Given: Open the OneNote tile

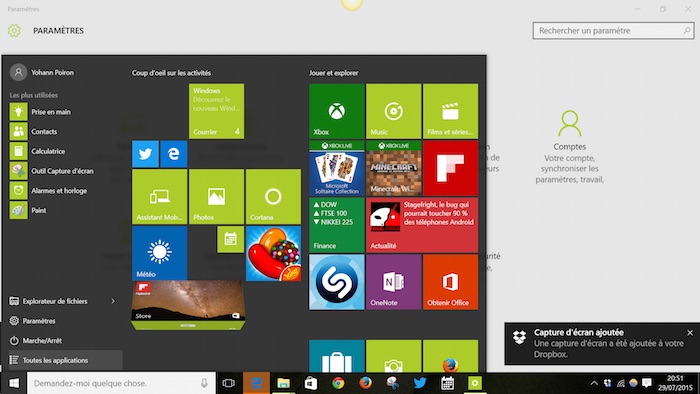Looking at the screenshot, I should (393, 282).
